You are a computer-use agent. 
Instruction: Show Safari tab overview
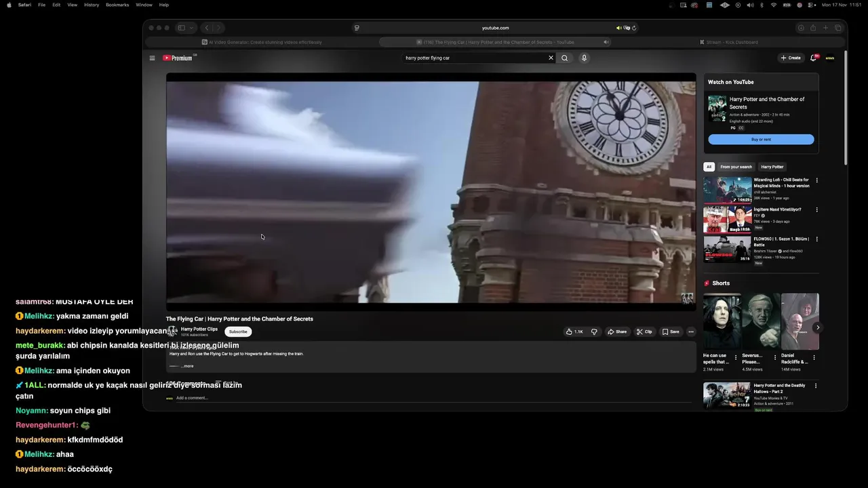[838, 28]
